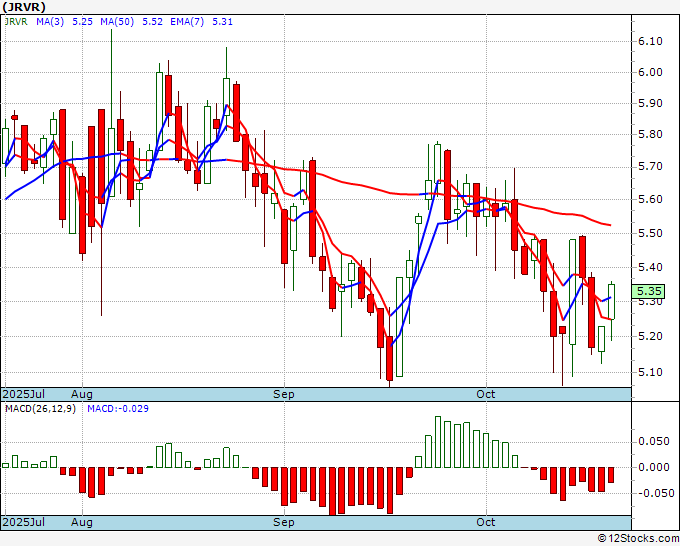Click Sep on the price chart axis

[284, 394]
